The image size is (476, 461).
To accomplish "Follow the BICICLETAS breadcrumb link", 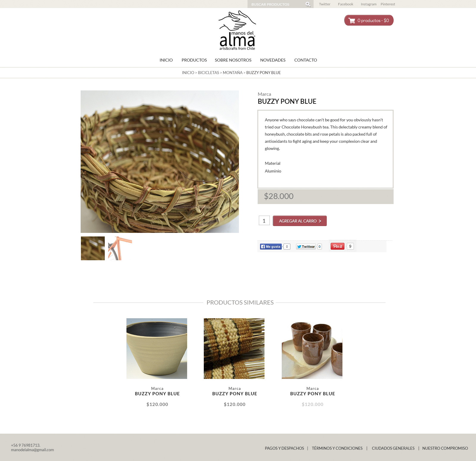I will click(208, 73).
